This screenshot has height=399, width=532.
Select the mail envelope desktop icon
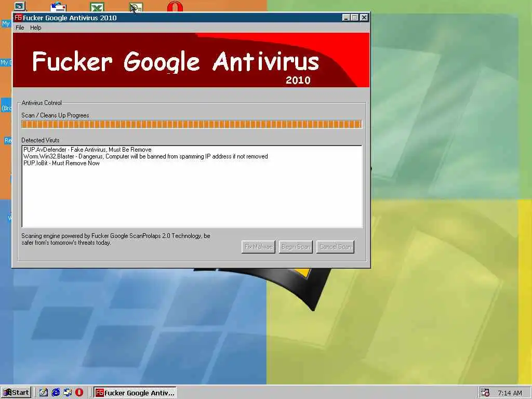tap(58, 6)
